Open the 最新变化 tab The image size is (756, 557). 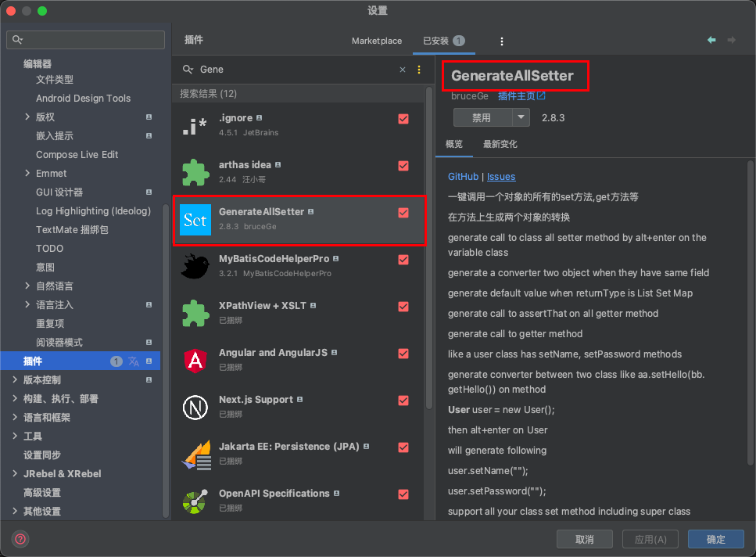click(500, 144)
